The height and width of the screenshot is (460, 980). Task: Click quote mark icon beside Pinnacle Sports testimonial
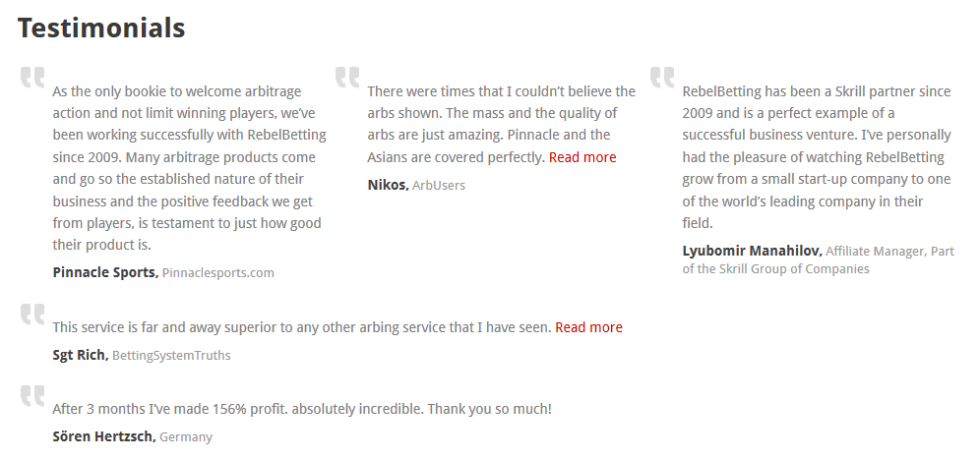coord(32,78)
